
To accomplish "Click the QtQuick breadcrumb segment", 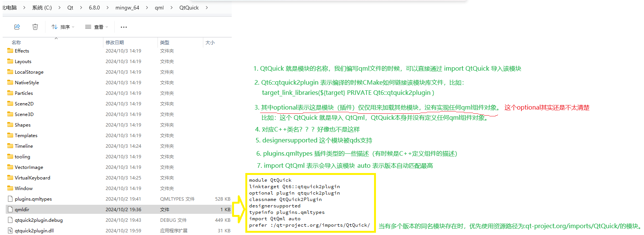I will coord(189,8).
